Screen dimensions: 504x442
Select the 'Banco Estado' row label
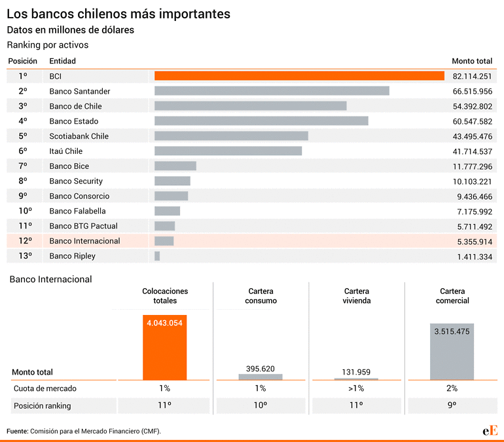click(x=74, y=121)
